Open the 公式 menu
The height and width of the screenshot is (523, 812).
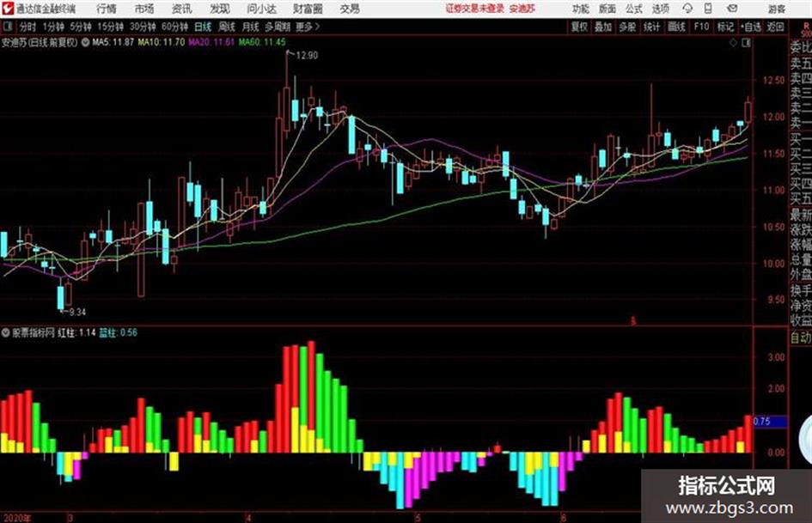[634, 9]
